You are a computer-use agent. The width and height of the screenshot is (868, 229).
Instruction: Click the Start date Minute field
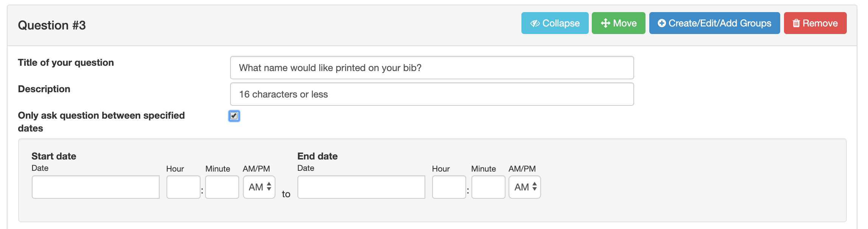coord(222,187)
